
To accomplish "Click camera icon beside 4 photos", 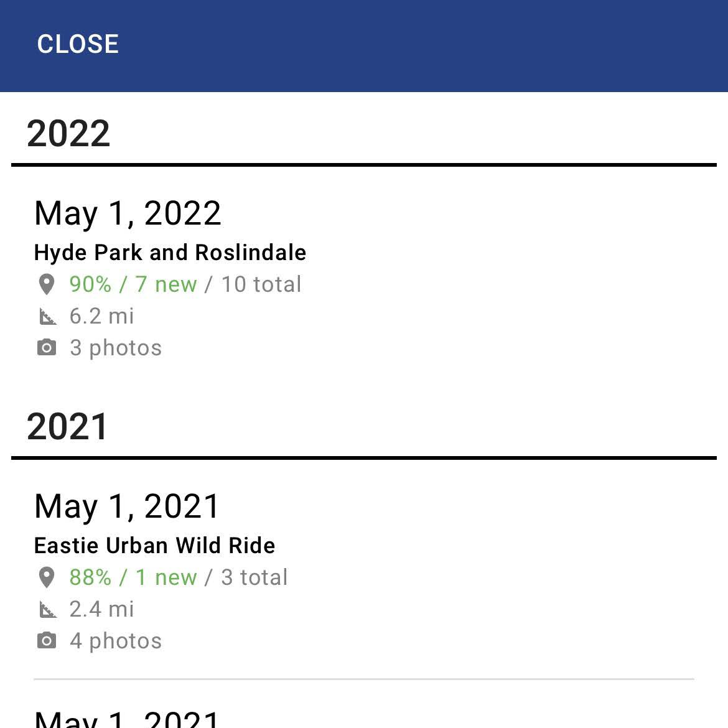I will pos(47,641).
